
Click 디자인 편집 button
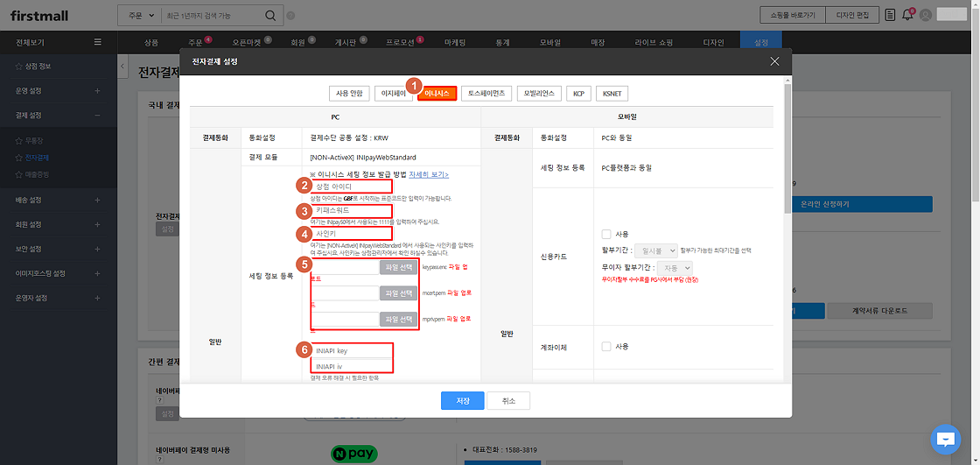[852, 14]
